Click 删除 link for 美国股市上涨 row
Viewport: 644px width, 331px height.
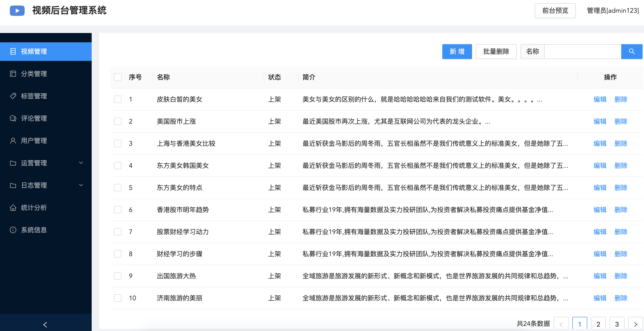point(621,121)
